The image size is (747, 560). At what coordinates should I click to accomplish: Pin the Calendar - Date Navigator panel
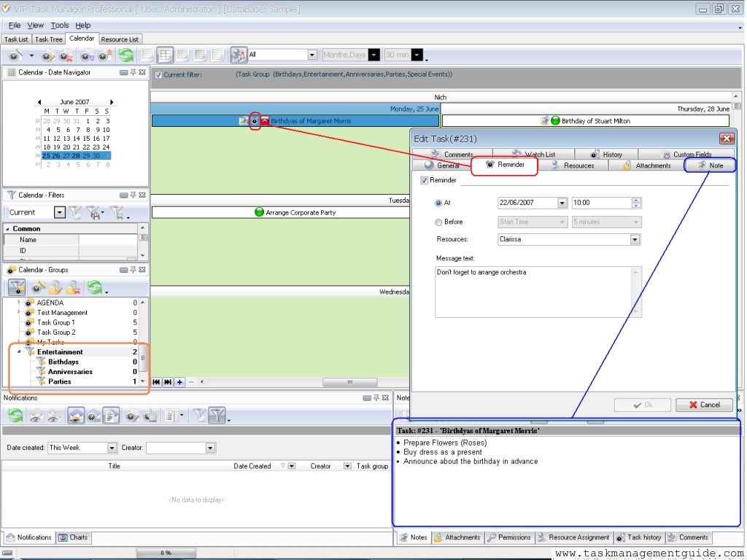pyautogui.click(x=133, y=72)
